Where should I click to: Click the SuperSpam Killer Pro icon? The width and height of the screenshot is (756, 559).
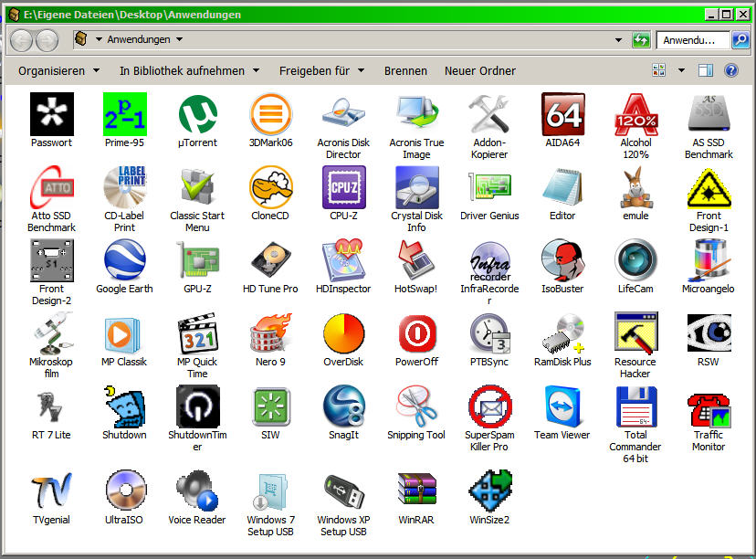490,406
